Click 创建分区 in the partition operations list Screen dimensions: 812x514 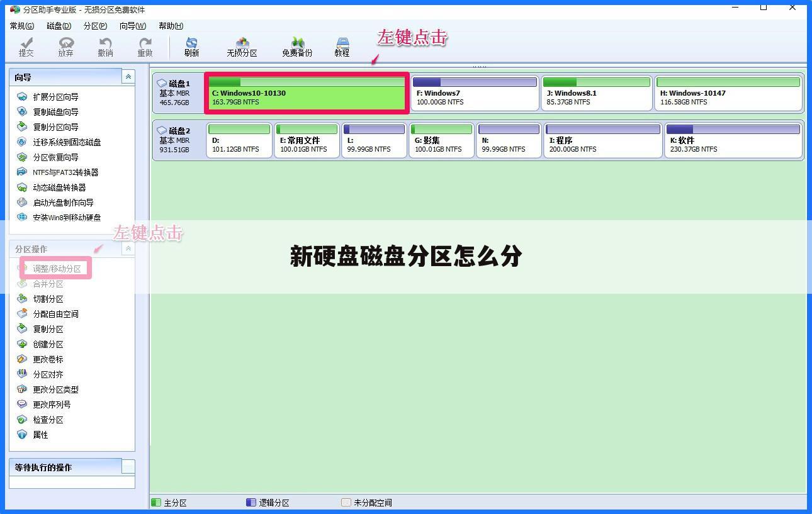click(x=48, y=344)
